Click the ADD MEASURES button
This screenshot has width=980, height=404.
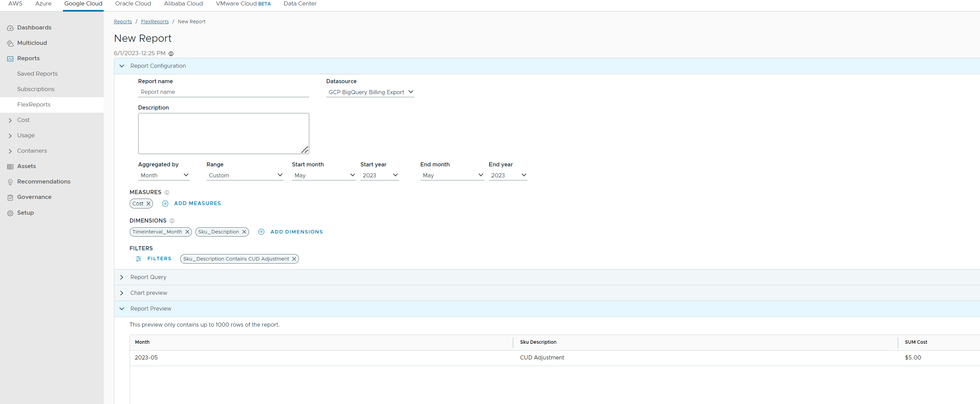click(x=197, y=203)
